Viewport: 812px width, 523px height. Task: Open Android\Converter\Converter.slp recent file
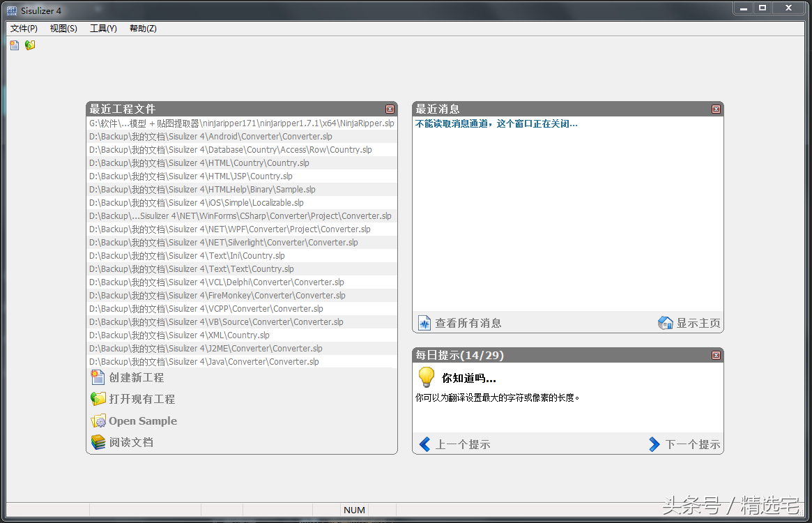coord(242,136)
